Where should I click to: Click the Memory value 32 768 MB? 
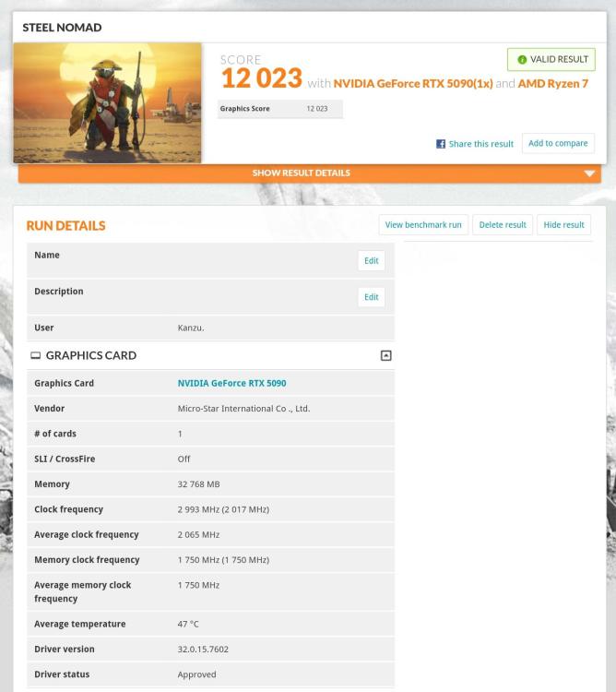click(198, 484)
